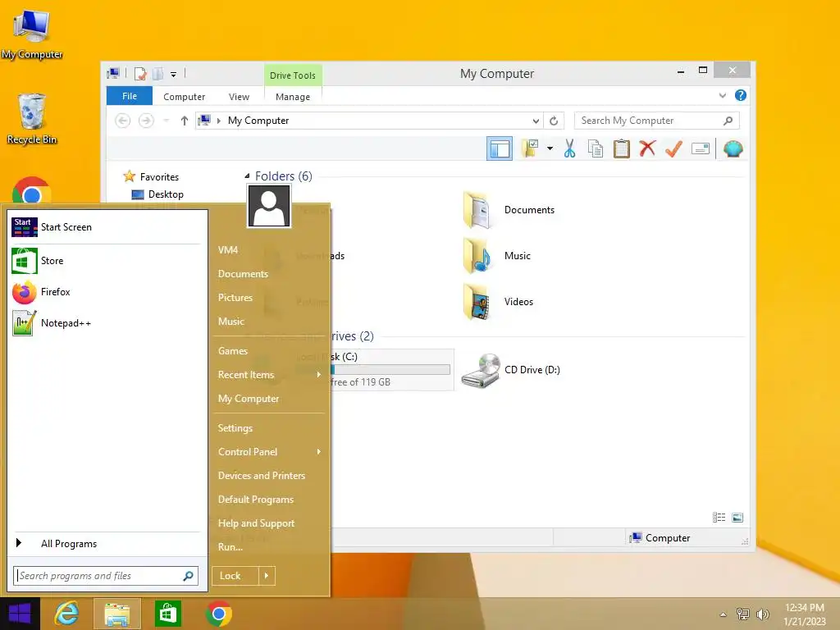The height and width of the screenshot is (630, 840).
Task: Select the Videos folder in Explorer
Action: (498, 302)
